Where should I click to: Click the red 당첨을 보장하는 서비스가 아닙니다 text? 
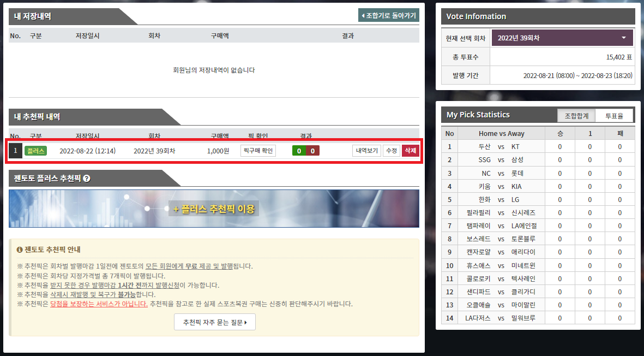tap(99, 304)
